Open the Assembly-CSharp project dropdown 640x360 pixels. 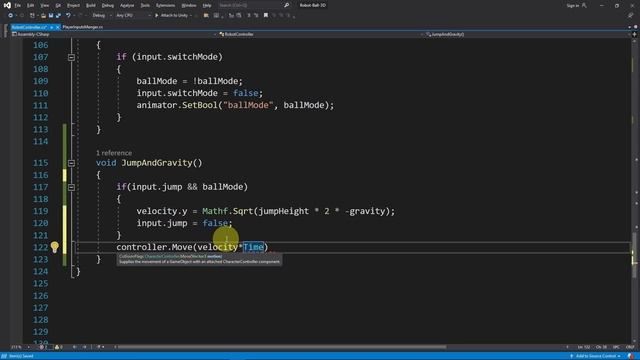[x=114, y=34]
